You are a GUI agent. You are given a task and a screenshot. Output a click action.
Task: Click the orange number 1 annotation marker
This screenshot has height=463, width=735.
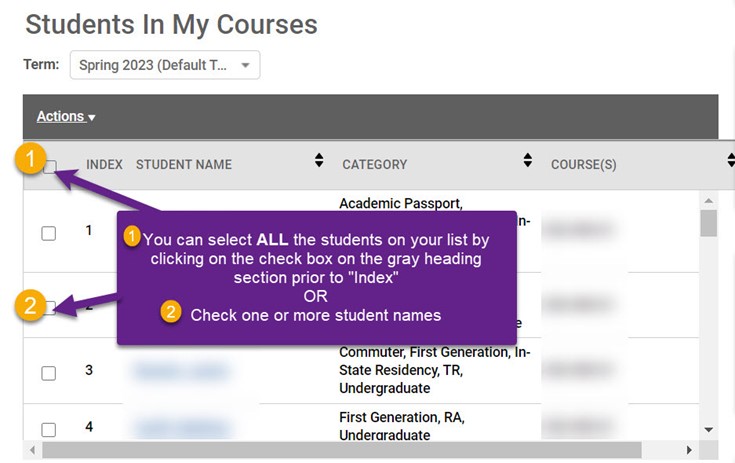click(x=33, y=159)
